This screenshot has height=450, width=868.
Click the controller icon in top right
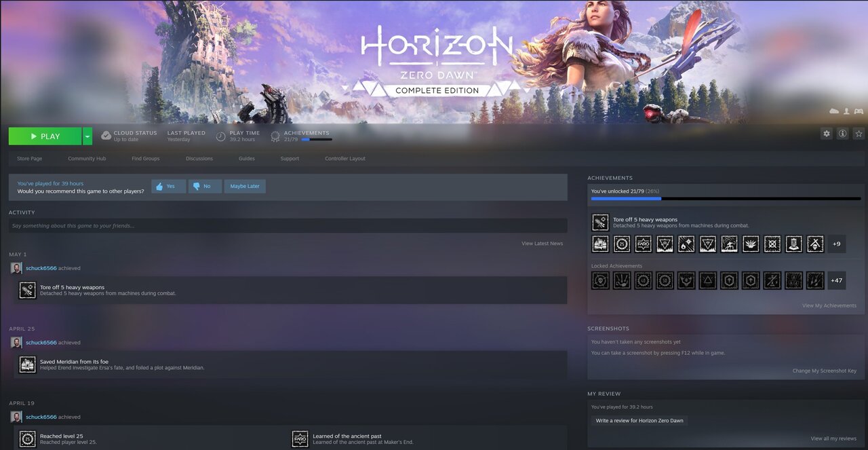(859, 110)
